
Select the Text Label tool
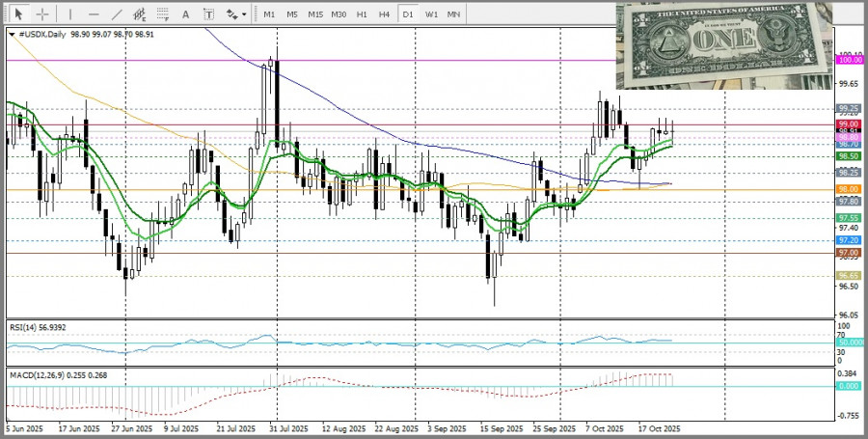coord(210,14)
